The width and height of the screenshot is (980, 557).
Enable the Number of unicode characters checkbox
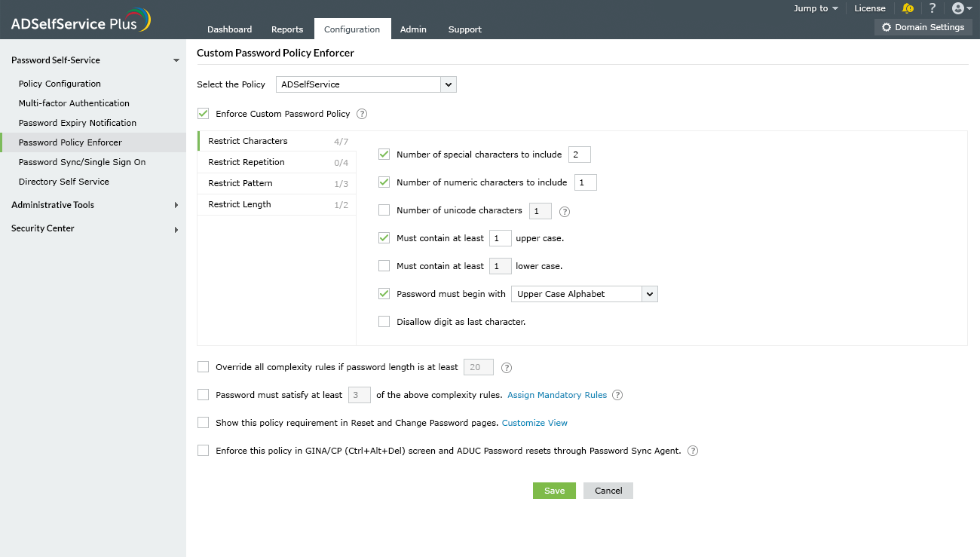pyautogui.click(x=384, y=210)
